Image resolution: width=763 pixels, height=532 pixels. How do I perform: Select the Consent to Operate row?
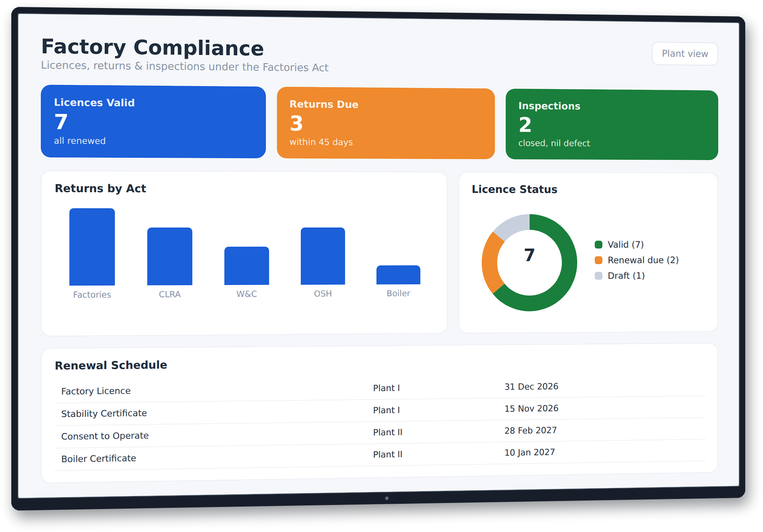380,434
